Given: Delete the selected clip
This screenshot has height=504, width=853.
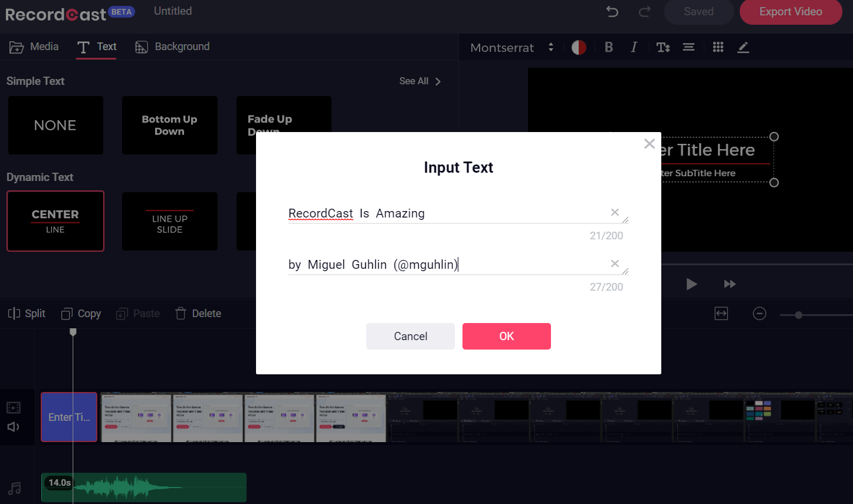Looking at the screenshot, I should point(198,314).
